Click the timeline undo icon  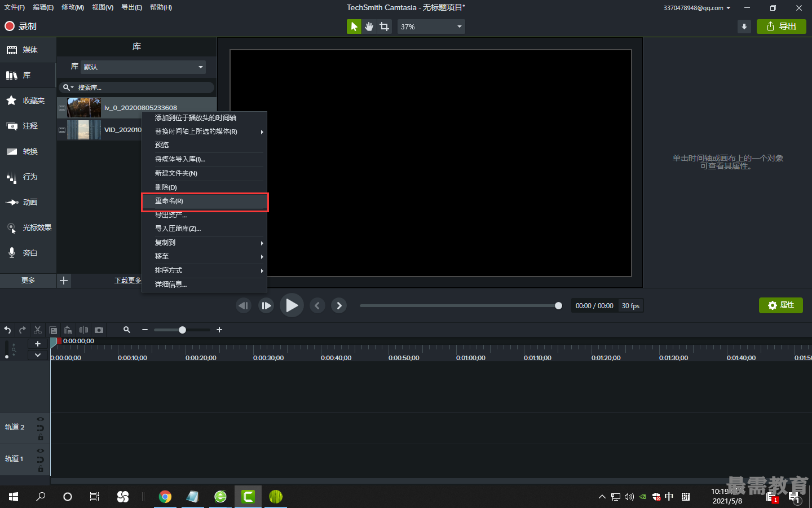[x=7, y=330]
